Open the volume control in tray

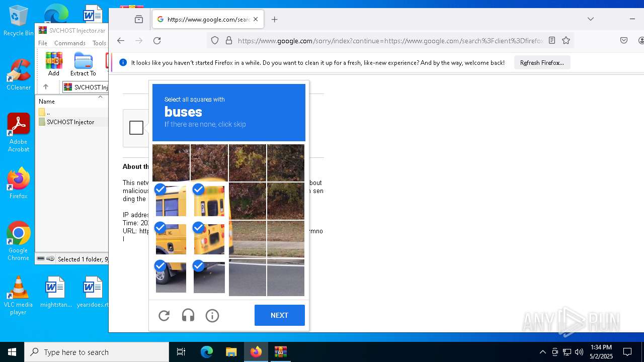[x=579, y=352]
